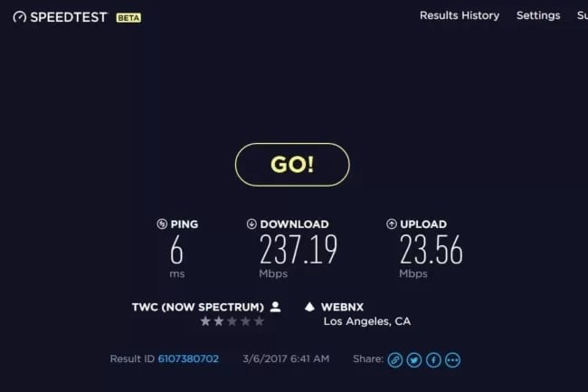Rate the ISP five stars
This screenshot has height=392, width=588.
[259, 321]
